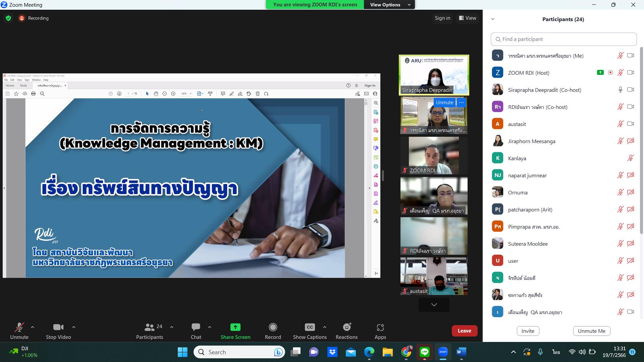This screenshot has height=362, width=644.
Task: Open audio options arrow next to Unmute
Action: [33, 327]
